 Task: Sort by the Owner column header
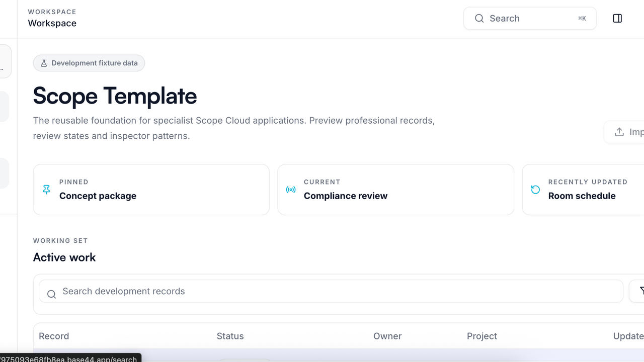click(x=387, y=336)
